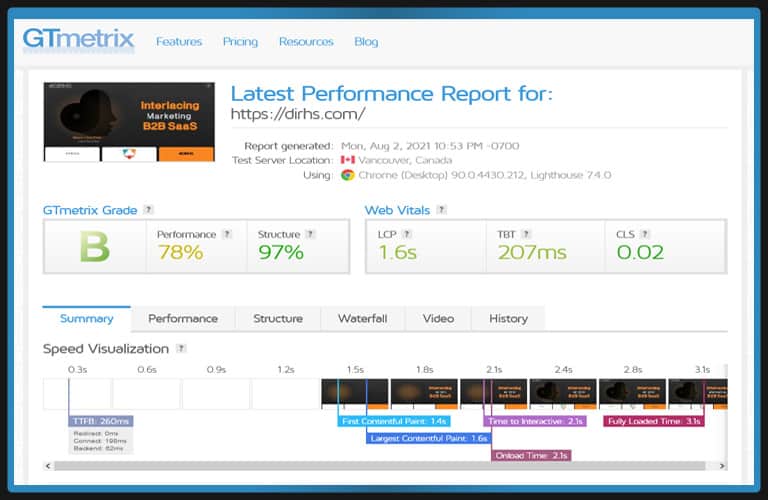Click the scrollbar right arrow
This screenshot has width=768, height=500.
[x=722, y=466]
